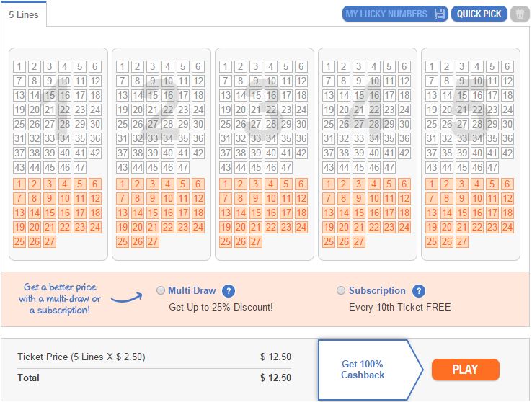The width and height of the screenshot is (532, 402).
Task: Choose white number 42 in line 4
Action: click(x=404, y=153)
